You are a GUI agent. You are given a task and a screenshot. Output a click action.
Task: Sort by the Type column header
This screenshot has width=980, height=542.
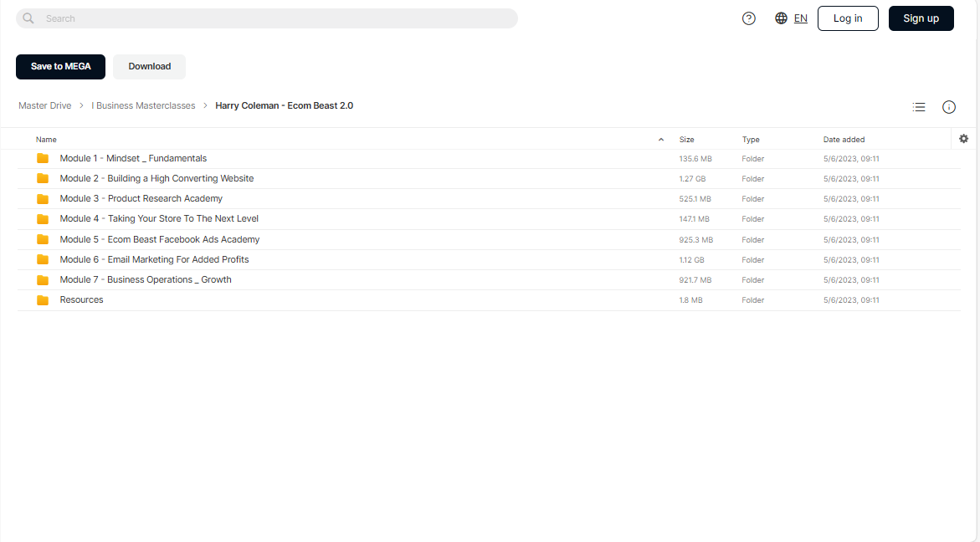click(x=751, y=139)
